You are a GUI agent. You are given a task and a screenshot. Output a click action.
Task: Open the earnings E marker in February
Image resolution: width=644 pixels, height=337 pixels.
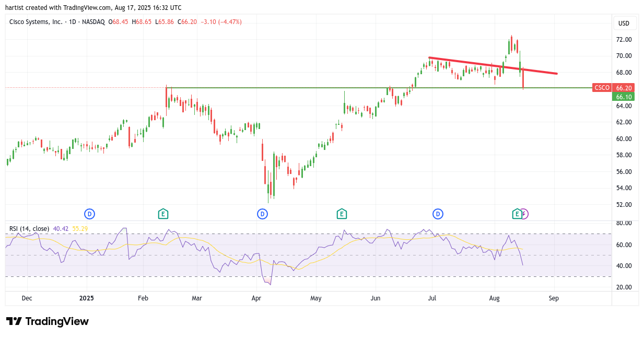click(163, 214)
